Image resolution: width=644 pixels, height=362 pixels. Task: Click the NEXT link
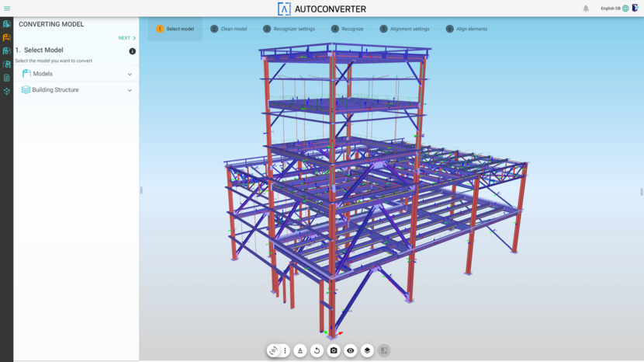[126, 38]
